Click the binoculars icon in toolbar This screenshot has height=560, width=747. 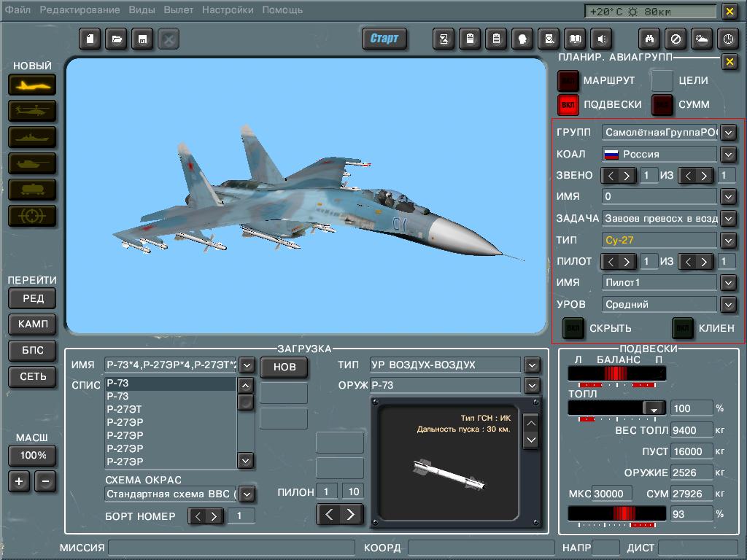(649, 39)
